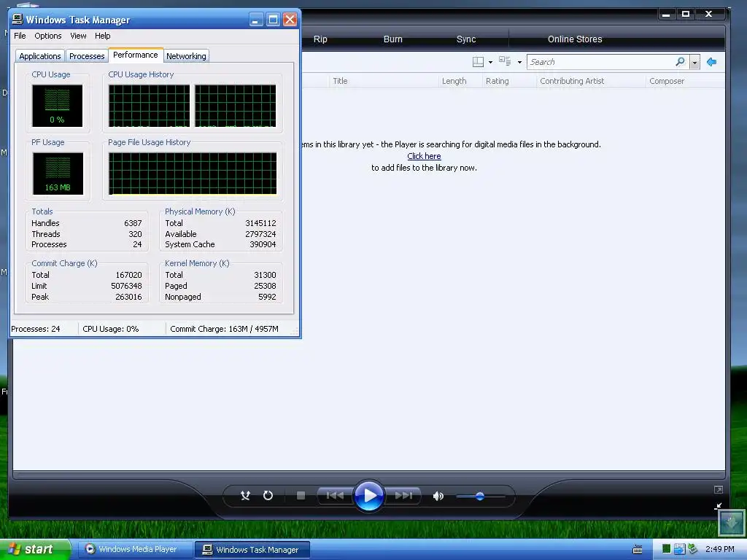
Task: Click the Page File Usage History graph
Action: (193, 174)
